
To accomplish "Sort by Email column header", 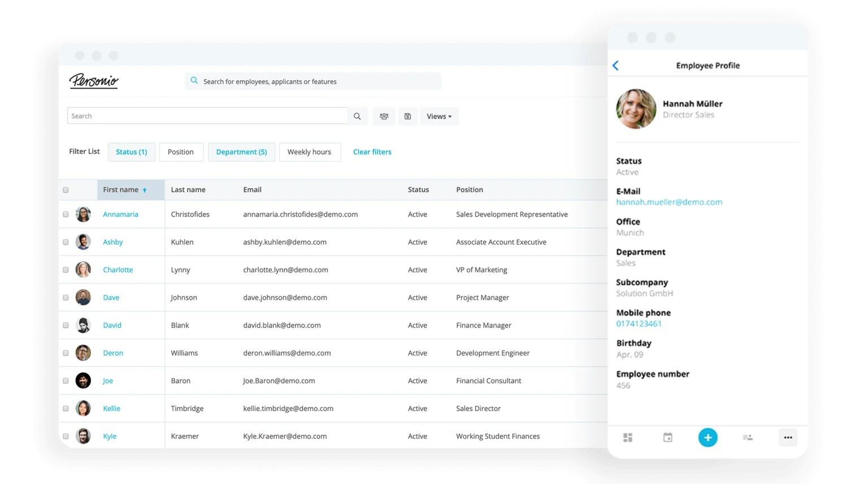I will pyautogui.click(x=252, y=190).
